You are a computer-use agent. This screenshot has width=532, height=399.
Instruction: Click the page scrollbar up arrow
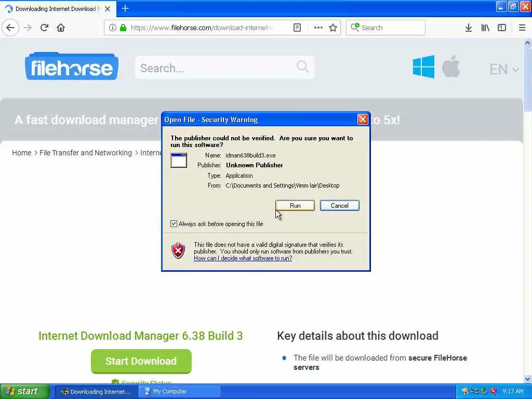coord(527,43)
